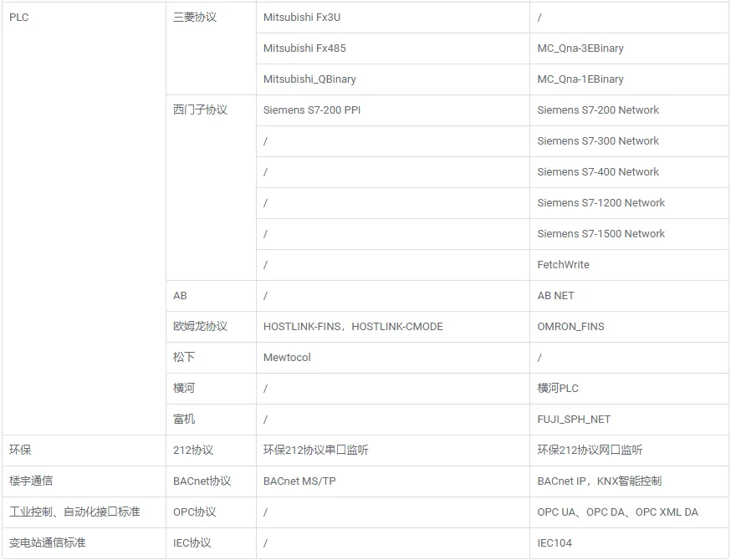Select the OPC协议 cell

point(212,512)
